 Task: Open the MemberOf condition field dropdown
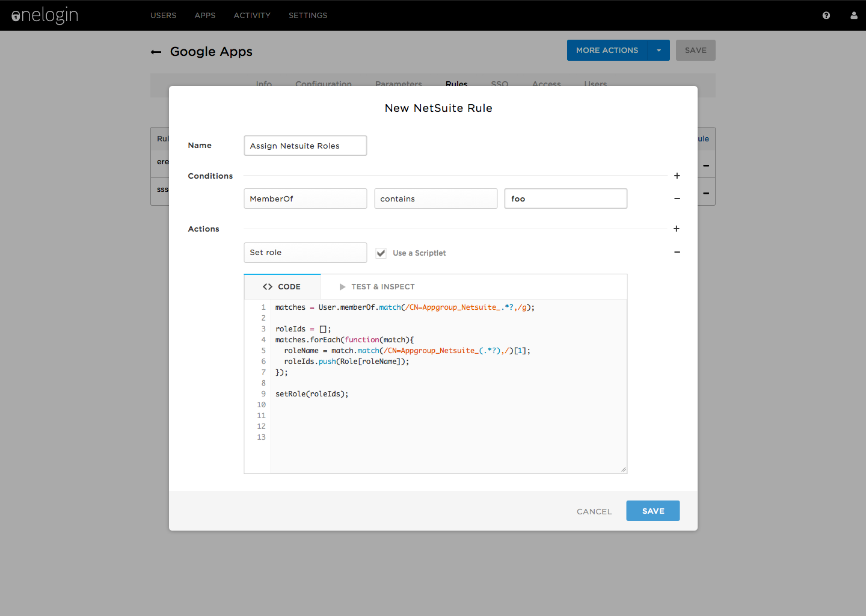pyautogui.click(x=306, y=199)
